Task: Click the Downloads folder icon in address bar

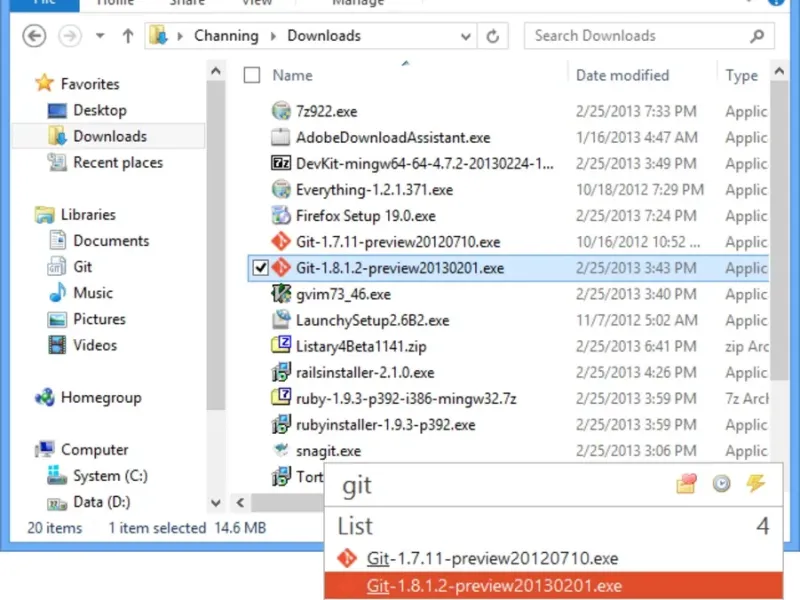Action: click(159, 36)
